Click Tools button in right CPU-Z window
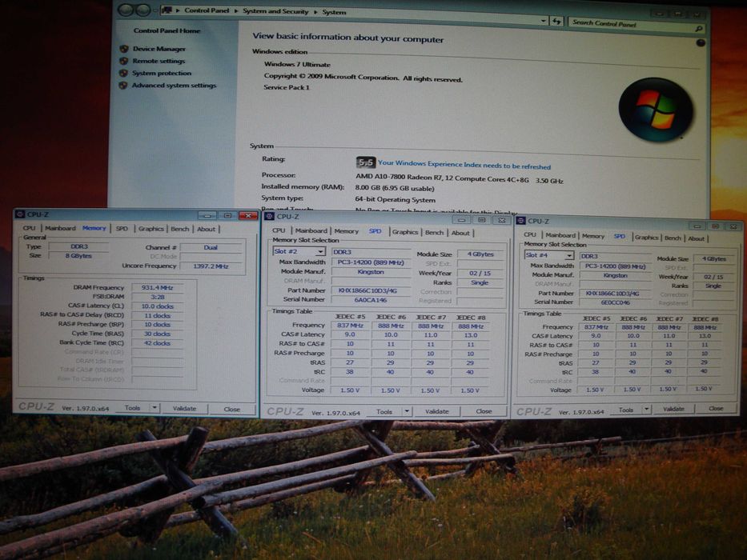Image resolution: width=747 pixels, height=560 pixels. pos(625,410)
